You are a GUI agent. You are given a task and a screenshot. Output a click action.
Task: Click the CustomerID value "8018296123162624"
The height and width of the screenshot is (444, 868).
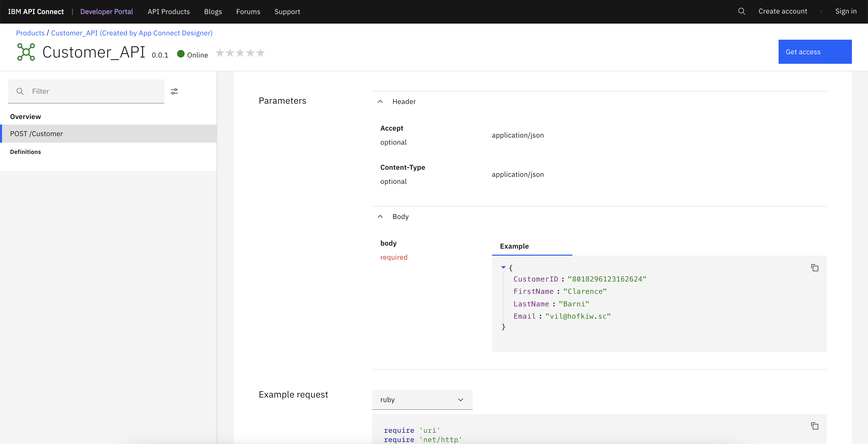coord(607,279)
